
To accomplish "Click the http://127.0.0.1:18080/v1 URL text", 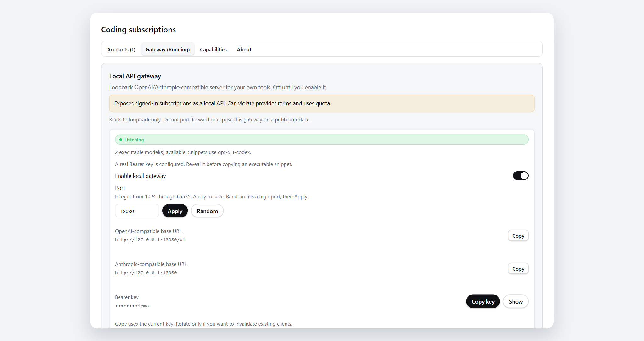I will 150,240.
